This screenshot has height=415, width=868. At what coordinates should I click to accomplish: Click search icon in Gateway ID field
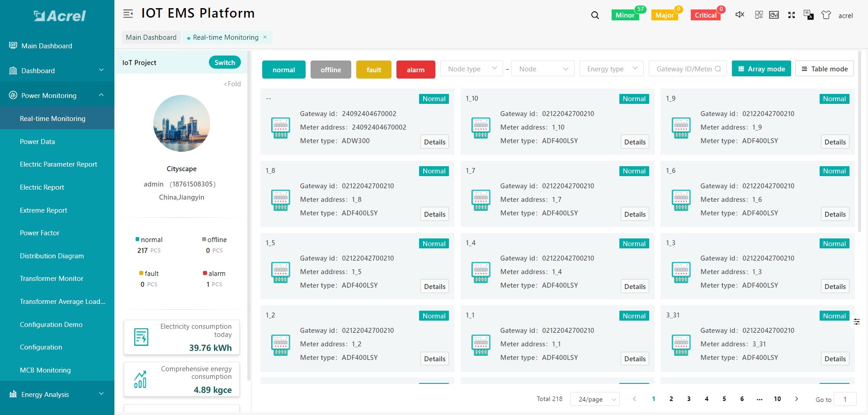(718, 69)
